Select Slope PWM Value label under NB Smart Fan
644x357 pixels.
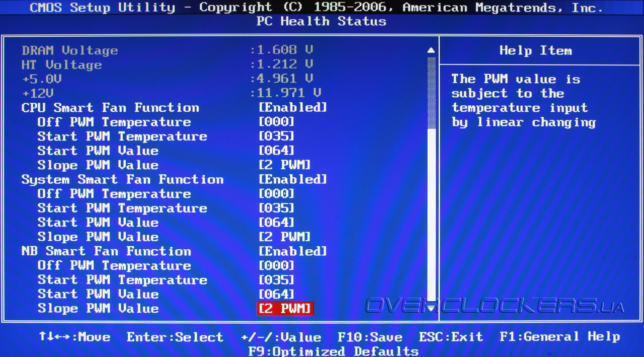coord(98,308)
